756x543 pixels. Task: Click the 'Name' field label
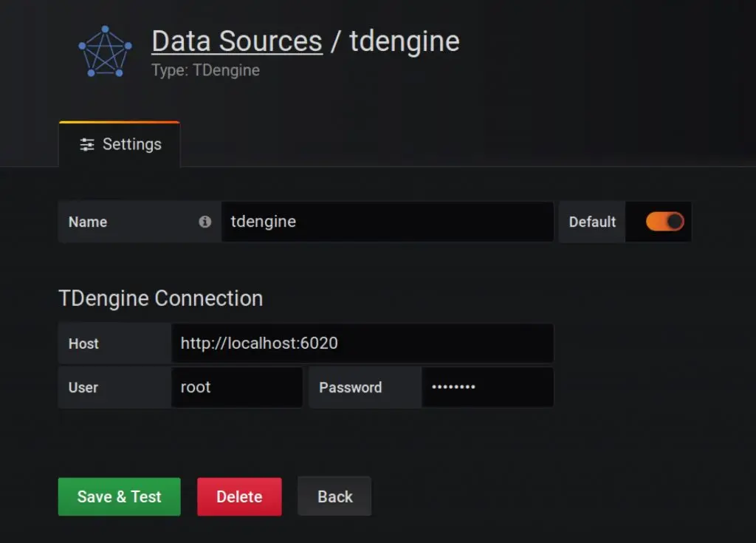(88, 222)
